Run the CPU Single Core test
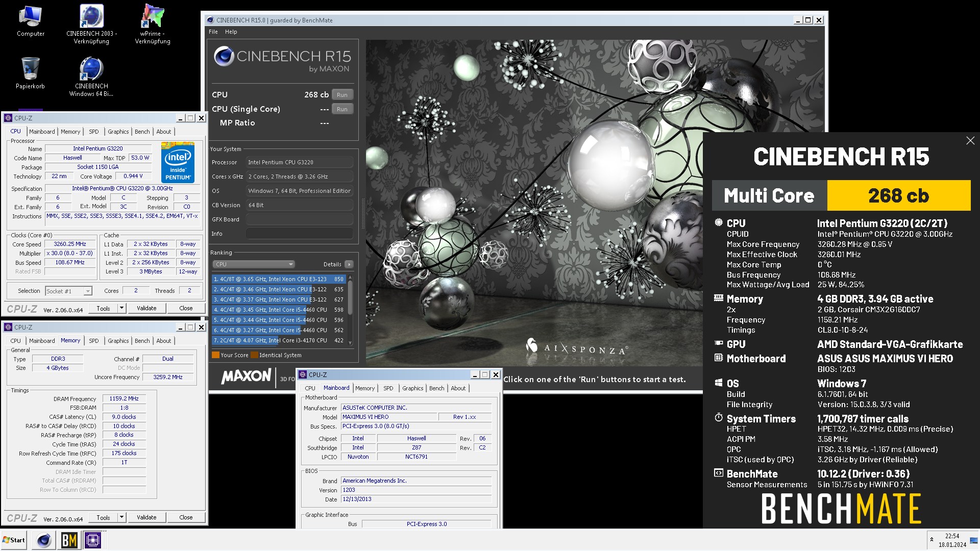Screen dimensions: 980x551 coord(342,109)
